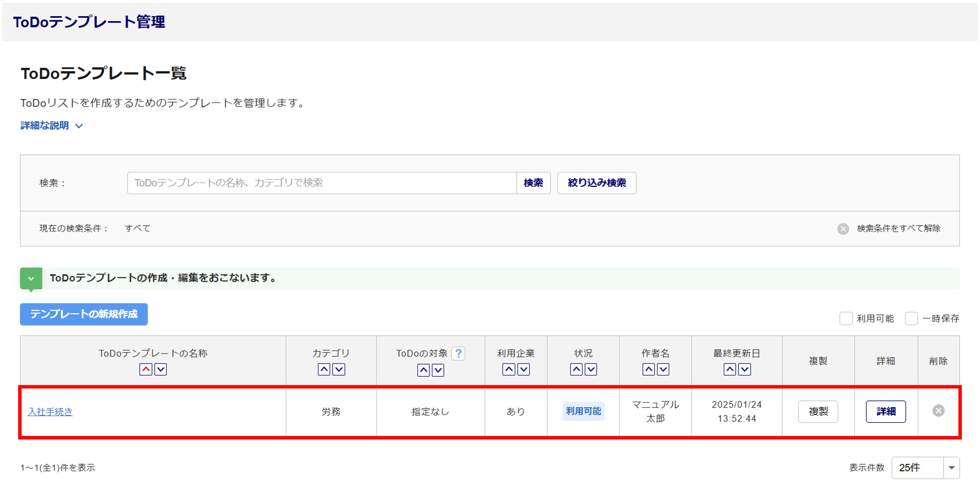Click ToDoテンプレート管理 page header

tap(89, 22)
